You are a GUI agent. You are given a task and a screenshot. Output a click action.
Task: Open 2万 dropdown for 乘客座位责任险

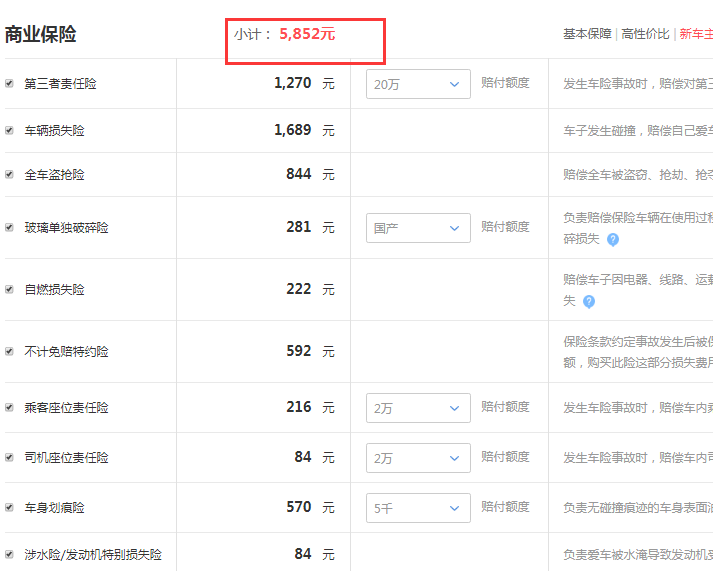click(418, 408)
